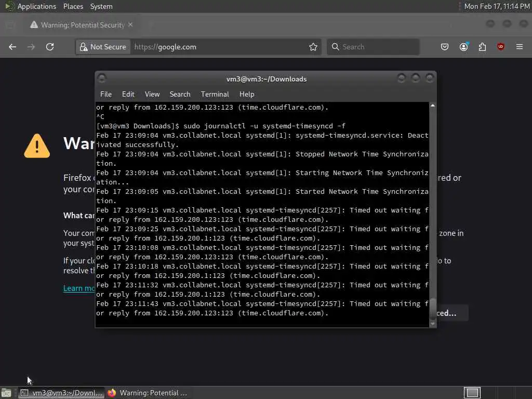This screenshot has height=399, width=532.
Task: Click the date and time clock
Action: tap(496, 6)
